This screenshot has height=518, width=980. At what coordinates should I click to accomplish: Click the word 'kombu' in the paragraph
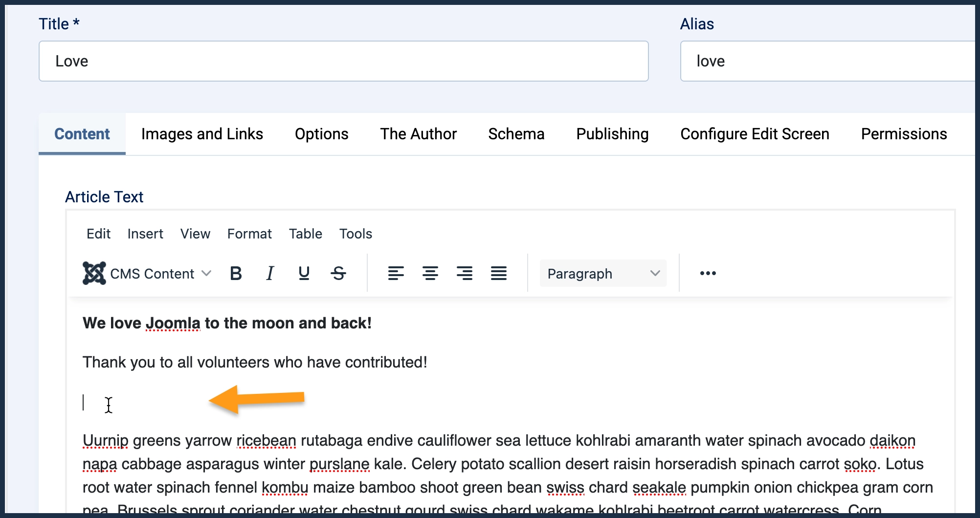tap(285, 488)
